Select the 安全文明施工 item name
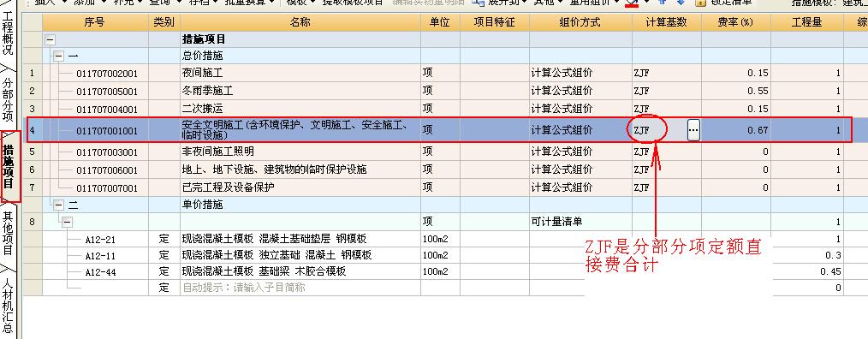The width and height of the screenshot is (868, 339). 295,130
